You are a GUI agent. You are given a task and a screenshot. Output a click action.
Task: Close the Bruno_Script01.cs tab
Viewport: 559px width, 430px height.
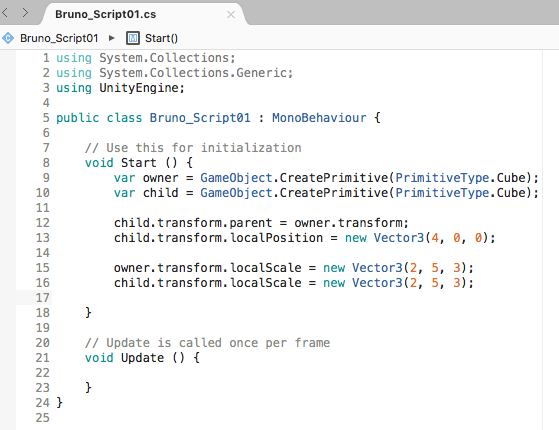tap(231, 15)
